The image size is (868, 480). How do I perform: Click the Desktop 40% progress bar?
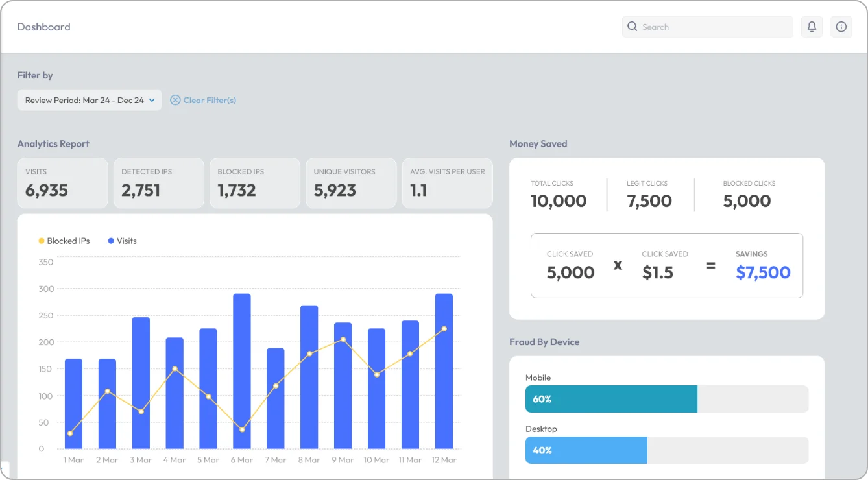point(586,450)
